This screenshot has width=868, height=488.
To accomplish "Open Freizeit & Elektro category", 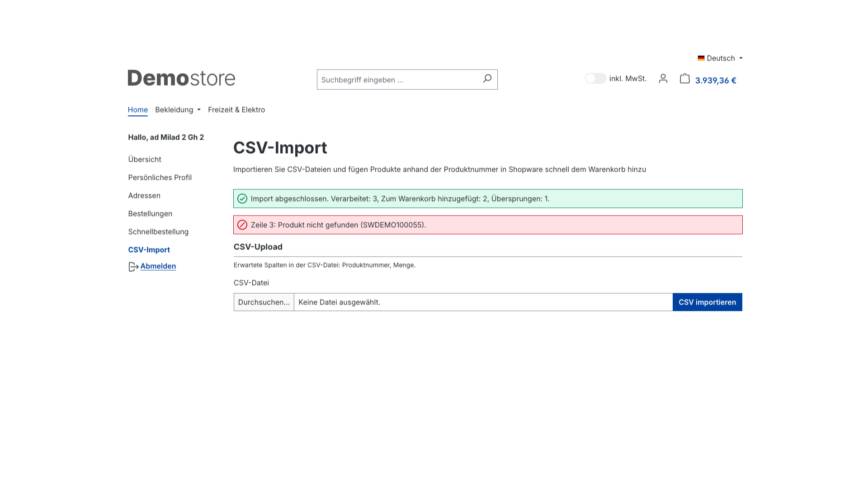I will click(236, 110).
